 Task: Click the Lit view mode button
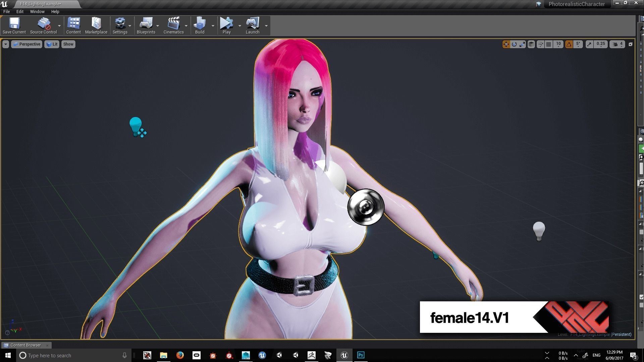pyautogui.click(x=52, y=44)
